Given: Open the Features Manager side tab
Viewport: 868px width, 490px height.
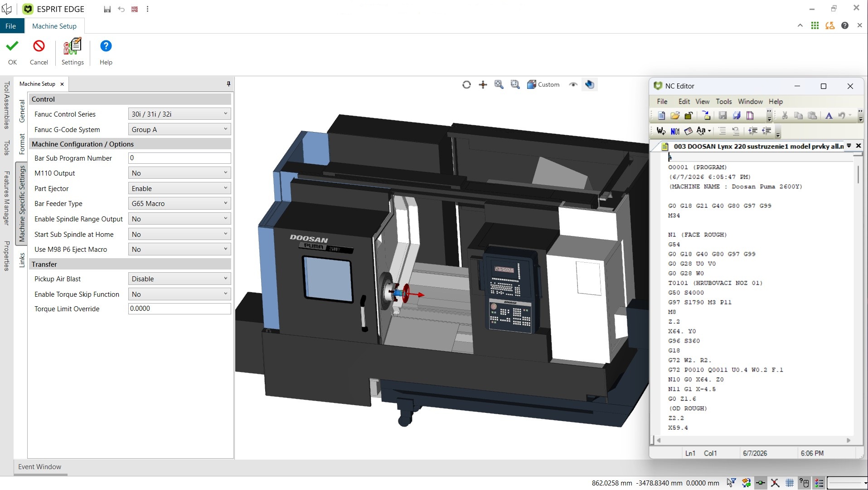Looking at the screenshot, I should (6, 198).
